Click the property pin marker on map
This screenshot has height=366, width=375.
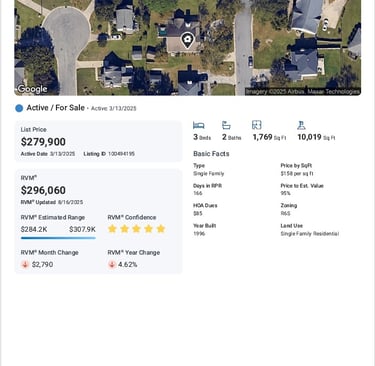click(x=188, y=40)
